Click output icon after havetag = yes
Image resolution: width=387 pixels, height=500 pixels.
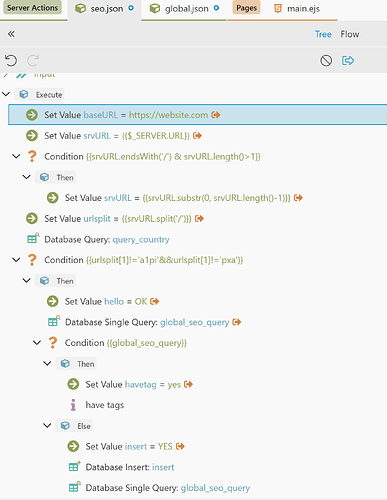tap(188, 384)
